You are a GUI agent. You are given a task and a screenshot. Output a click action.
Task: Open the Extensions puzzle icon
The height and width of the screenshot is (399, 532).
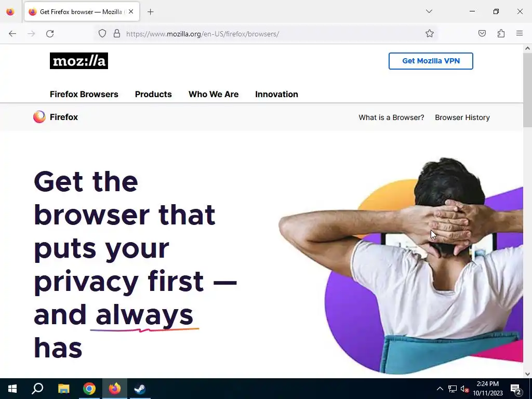(x=501, y=34)
